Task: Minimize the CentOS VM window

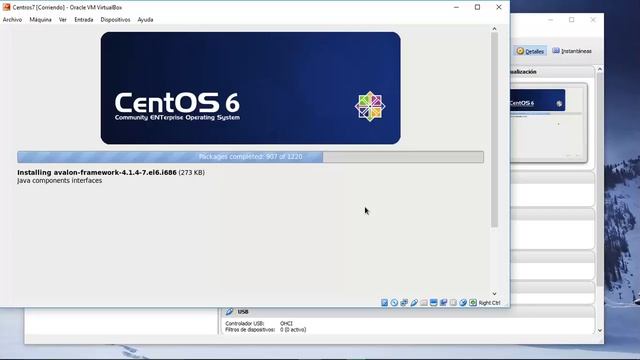Action: [456, 7]
